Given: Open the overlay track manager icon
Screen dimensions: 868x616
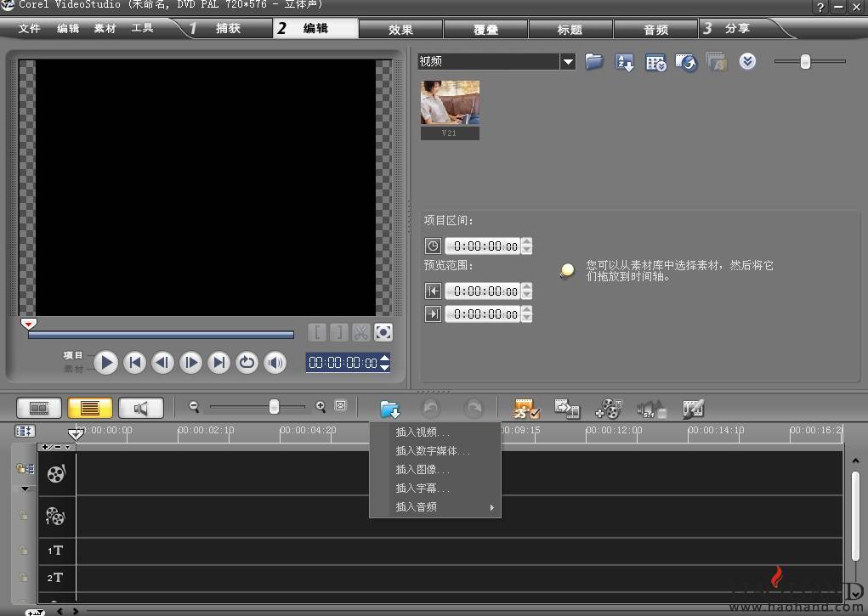Looking at the screenshot, I should (609, 409).
